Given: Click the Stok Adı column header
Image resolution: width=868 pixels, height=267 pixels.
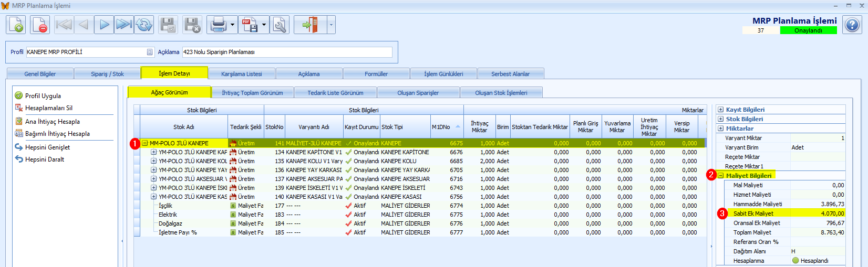Looking at the screenshot, I should point(184,127).
